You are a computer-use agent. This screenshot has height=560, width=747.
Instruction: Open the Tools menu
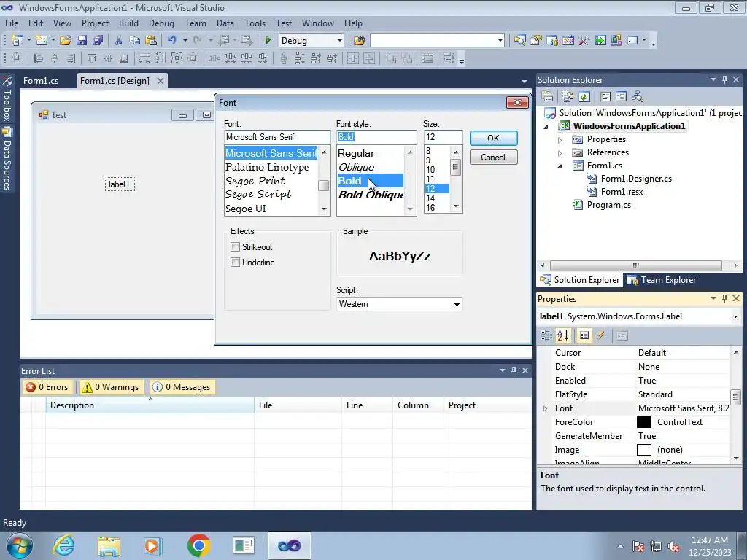pyautogui.click(x=255, y=23)
